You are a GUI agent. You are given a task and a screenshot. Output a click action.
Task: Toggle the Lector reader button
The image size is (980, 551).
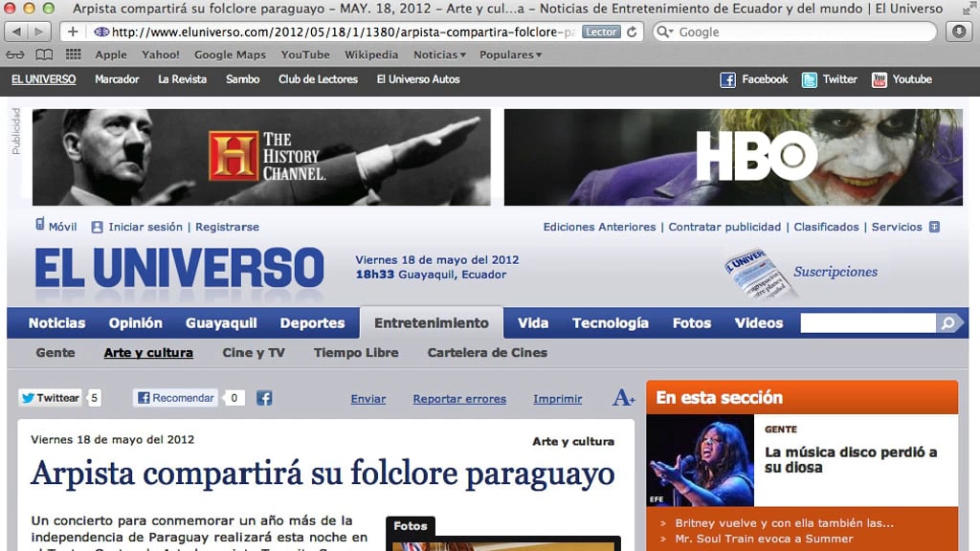point(601,32)
